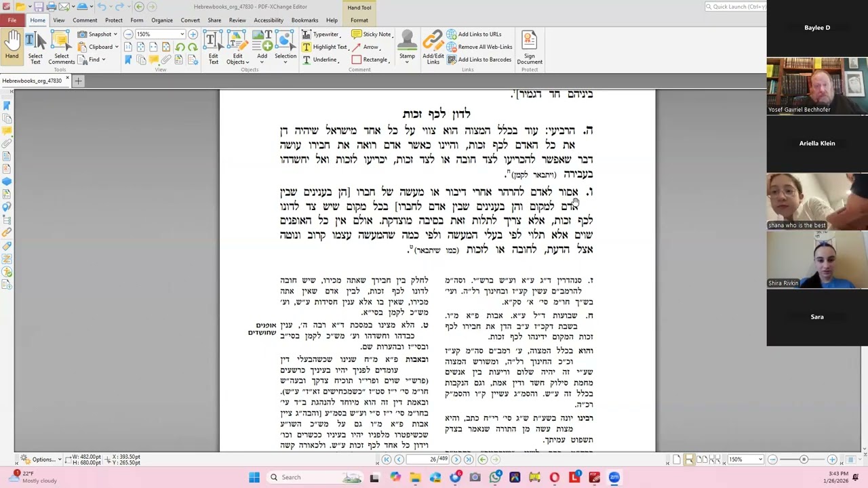Expand the Clipboard dropdown

pos(117,47)
